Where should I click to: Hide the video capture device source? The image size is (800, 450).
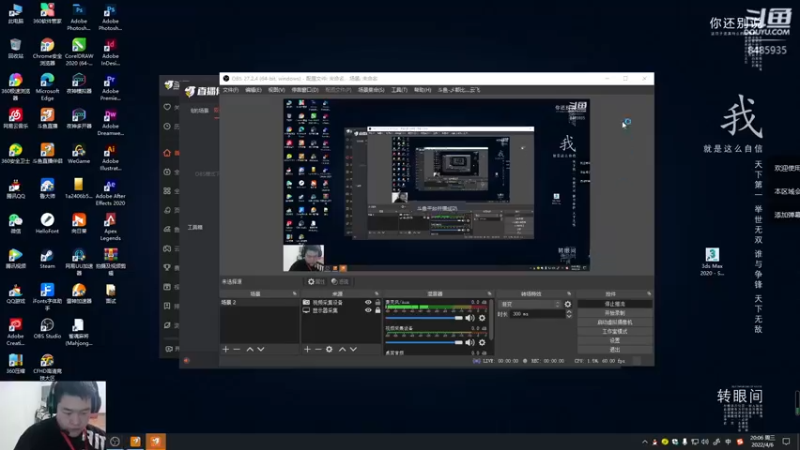[368, 302]
